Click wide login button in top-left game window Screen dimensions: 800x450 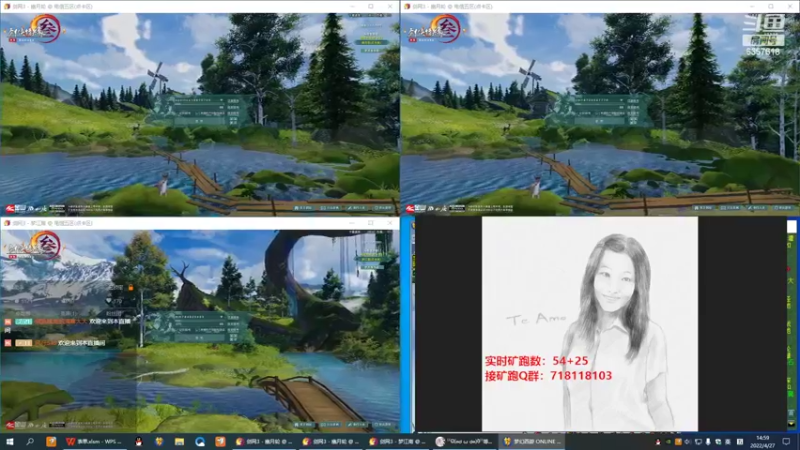tap(199, 121)
